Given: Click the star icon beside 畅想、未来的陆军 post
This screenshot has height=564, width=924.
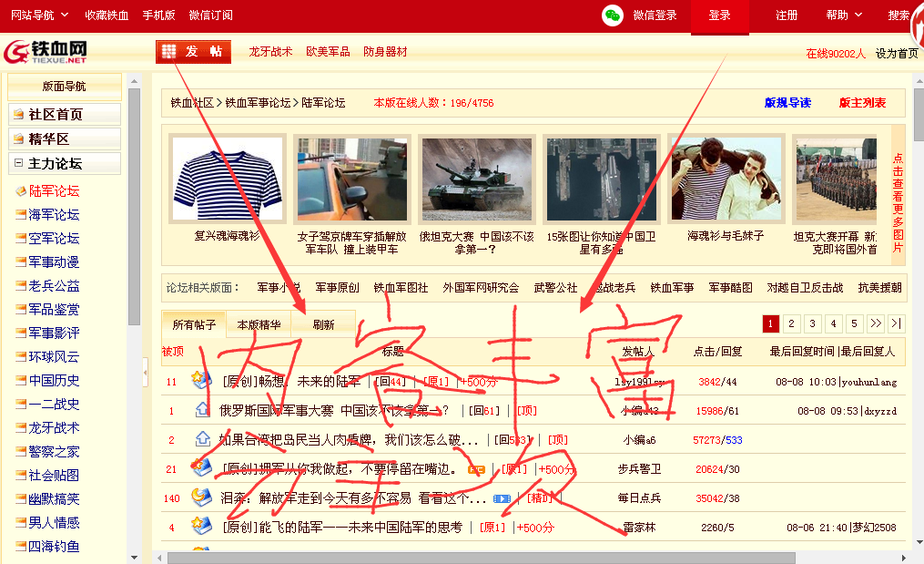Looking at the screenshot, I should pos(200,380).
